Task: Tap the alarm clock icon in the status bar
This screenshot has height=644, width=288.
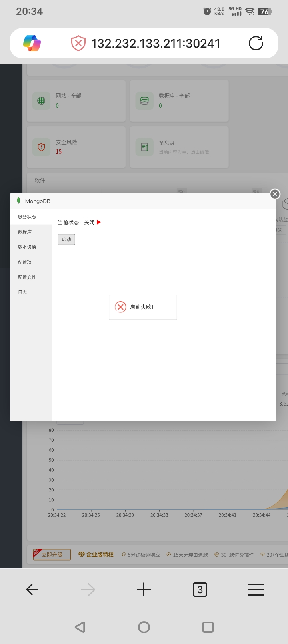Action: tap(207, 11)
